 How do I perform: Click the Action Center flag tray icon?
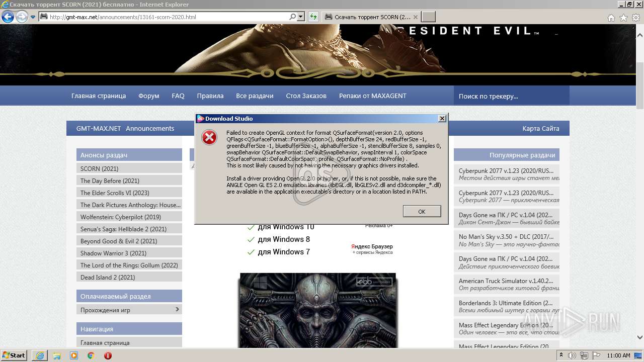point(596,355)
